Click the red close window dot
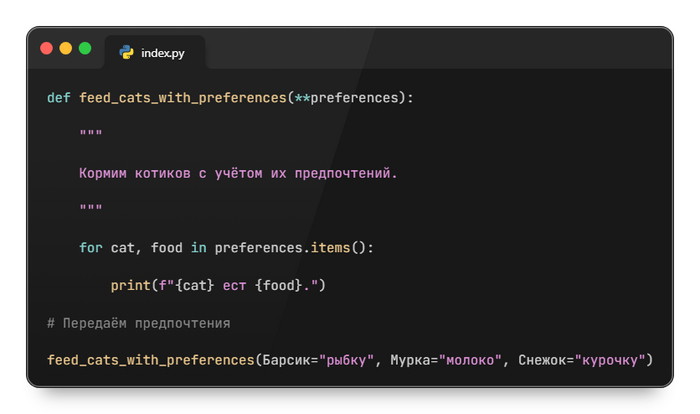This screenshot has height=414, width=700. [46, 48]
